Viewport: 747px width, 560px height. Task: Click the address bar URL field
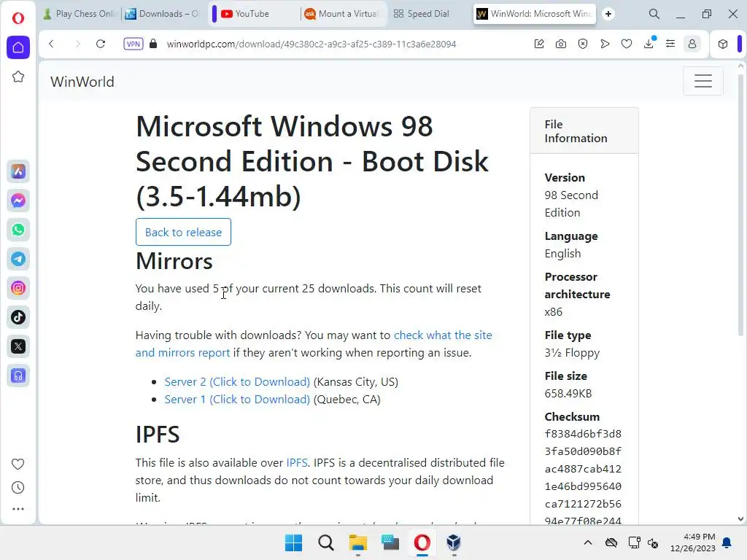pos(311,44)
